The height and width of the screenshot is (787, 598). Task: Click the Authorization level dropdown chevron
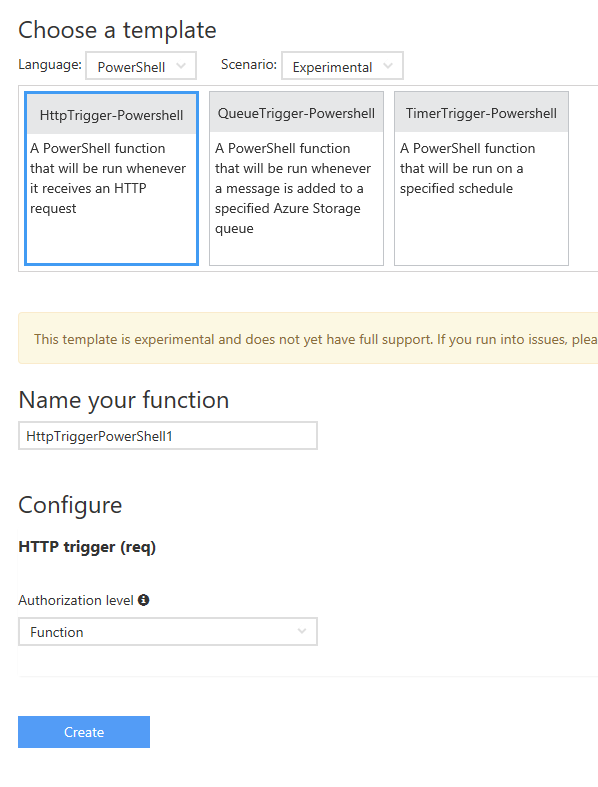[301, 631]
